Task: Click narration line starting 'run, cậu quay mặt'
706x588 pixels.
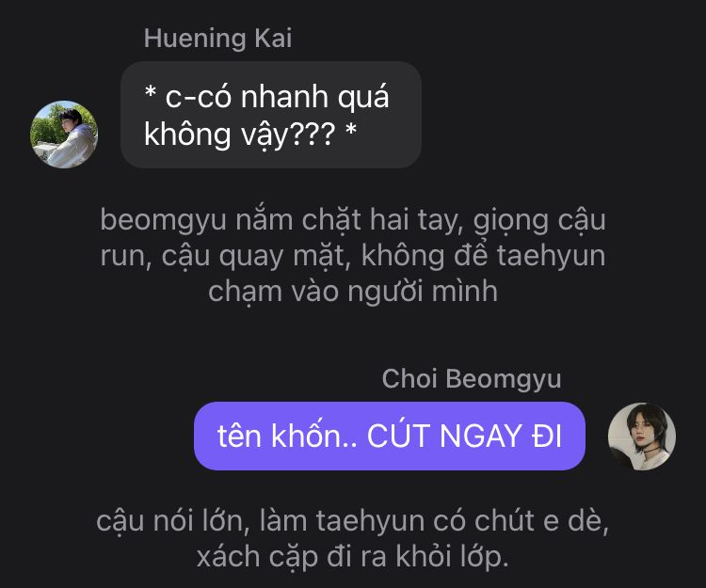Action: click(x=353, y=256)
